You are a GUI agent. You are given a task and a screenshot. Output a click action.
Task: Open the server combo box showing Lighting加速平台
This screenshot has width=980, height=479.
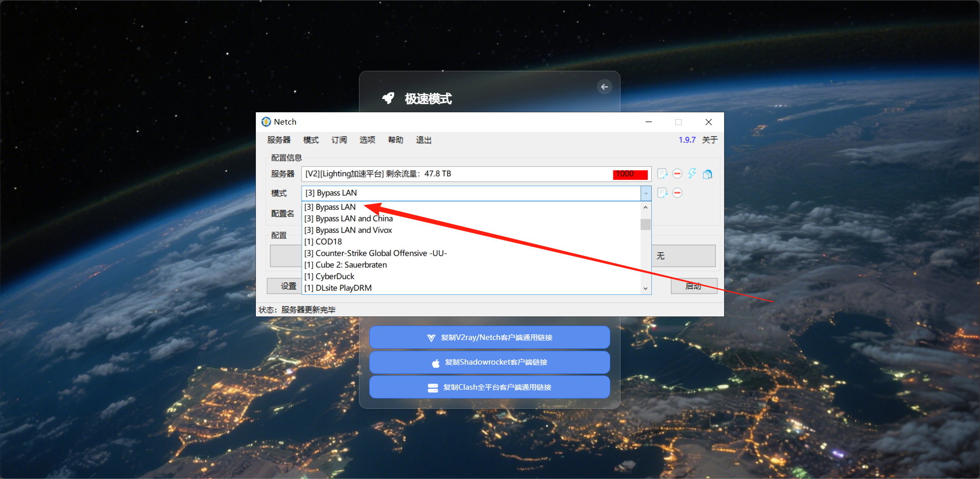(476, 174)
